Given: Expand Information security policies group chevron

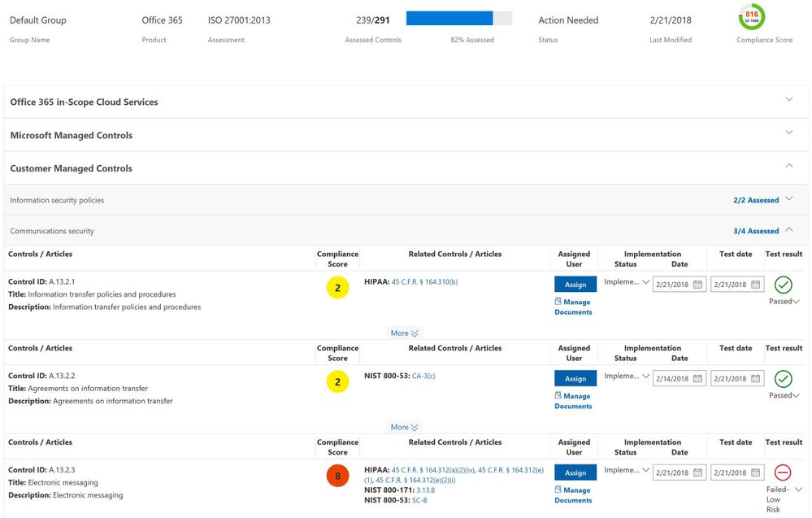Looking at the screenshot, I should (x=788, y=198).
